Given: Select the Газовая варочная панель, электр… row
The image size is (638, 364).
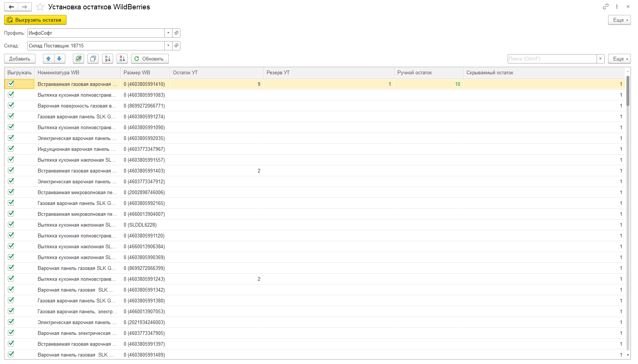Looking at the screenshot, I should point(77,311).
